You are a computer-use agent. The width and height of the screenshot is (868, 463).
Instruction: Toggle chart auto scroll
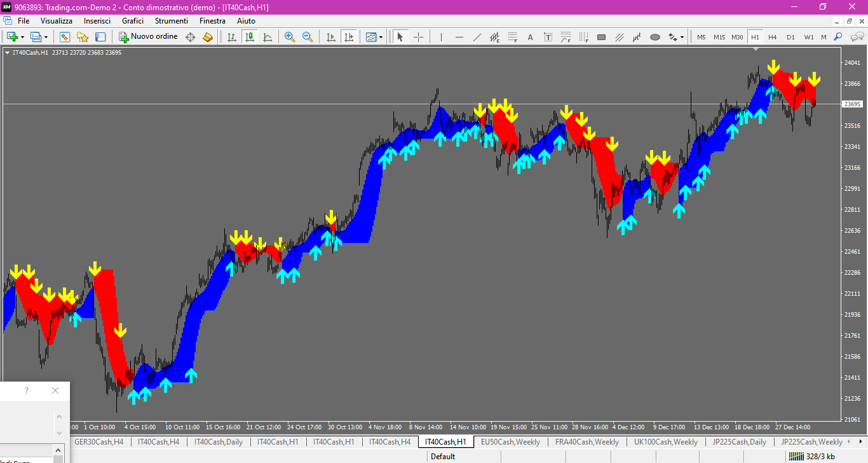[x=330, y=37]
